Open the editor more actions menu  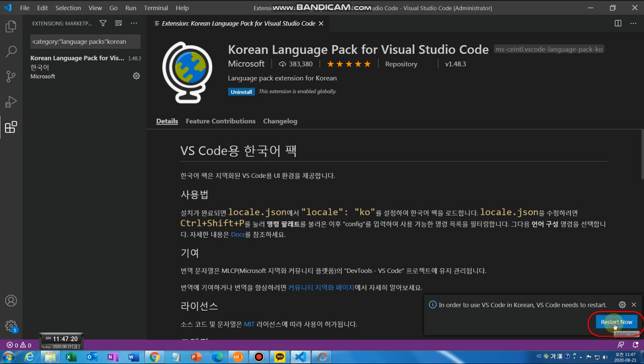click(x=633, y=23)
